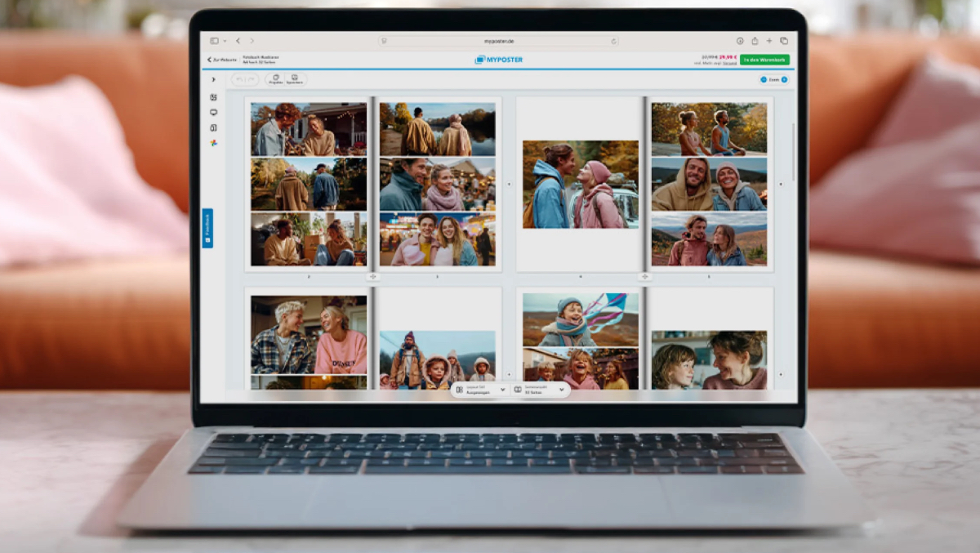Open the Projekte button in the toolbar
The height and width of the screenshot is (553, 980).
[276, 79]
